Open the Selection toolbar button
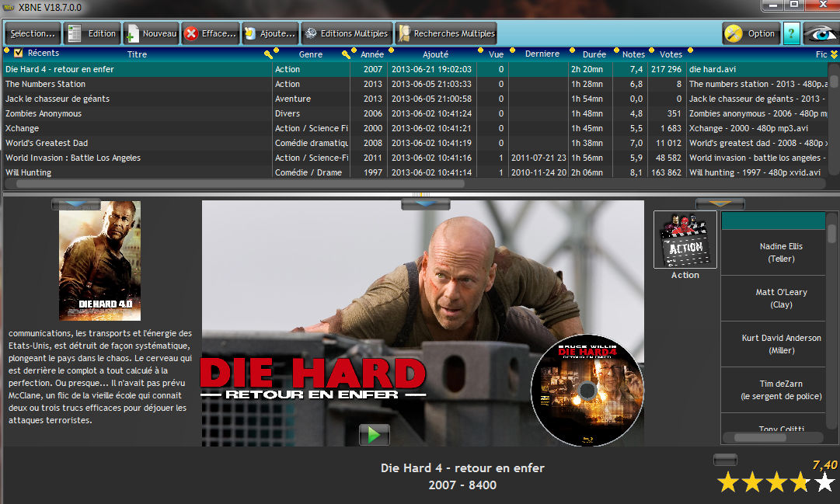This screenshot has width=840, height=504. [x=33, y=33]
